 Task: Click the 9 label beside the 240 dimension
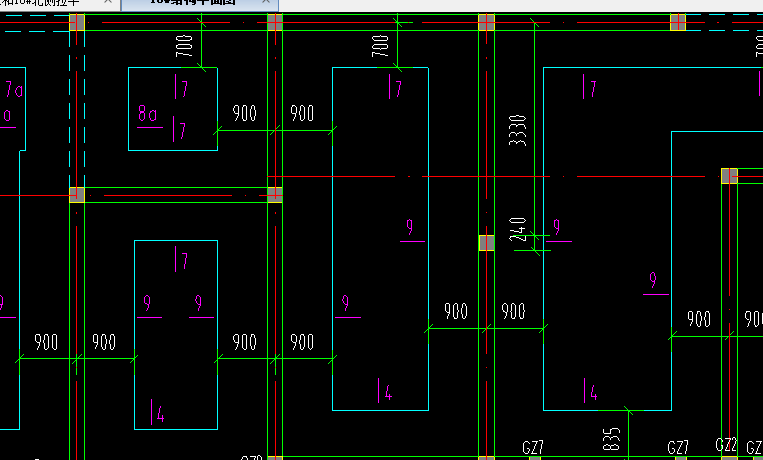[x=557, y=227]
